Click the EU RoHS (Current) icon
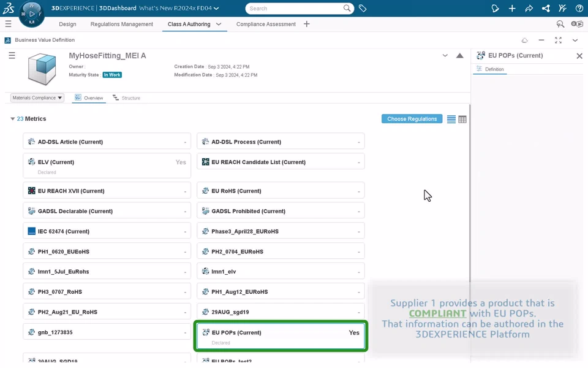The height and width of the screenshot is (368, 588). coord(205,191)
